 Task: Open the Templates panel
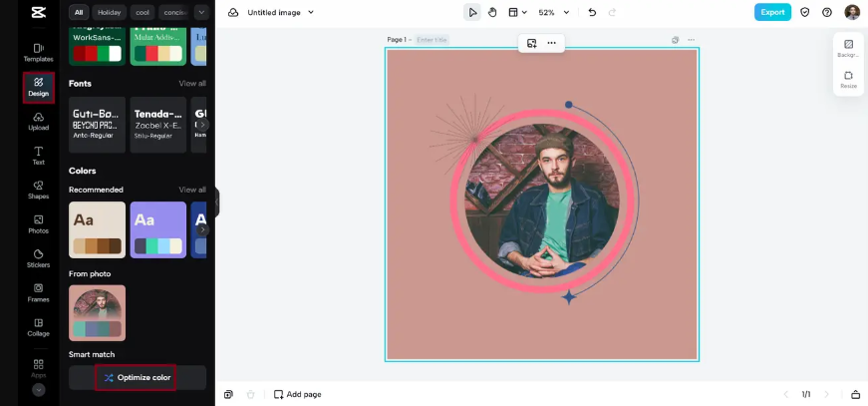(38, 53)
